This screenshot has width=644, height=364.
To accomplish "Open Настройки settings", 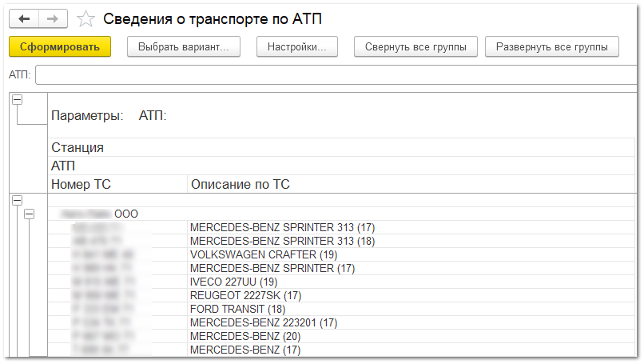I will (x=297, y=46).
